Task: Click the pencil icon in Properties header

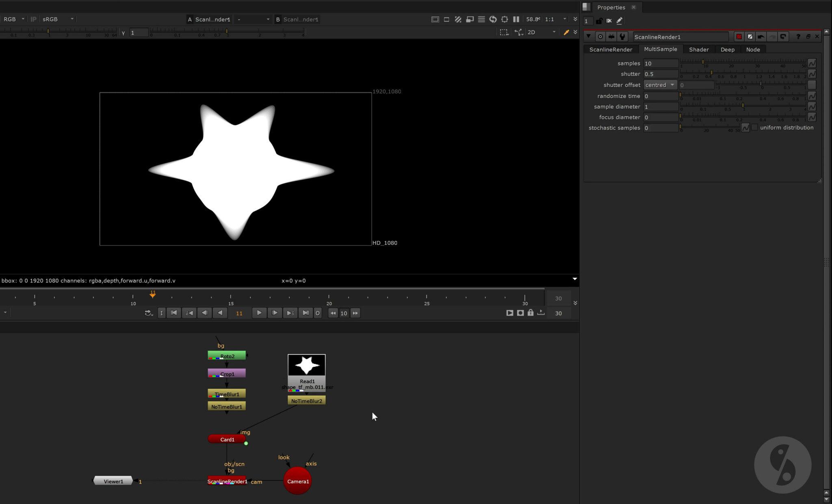Action: pyautogui.click(x=619, y=21)
